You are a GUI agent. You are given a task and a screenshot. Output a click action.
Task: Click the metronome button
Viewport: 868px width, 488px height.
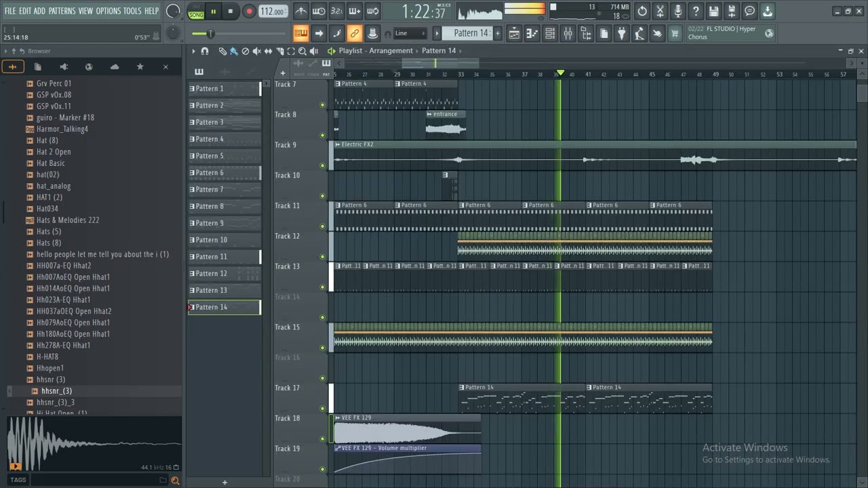point(300,11)
